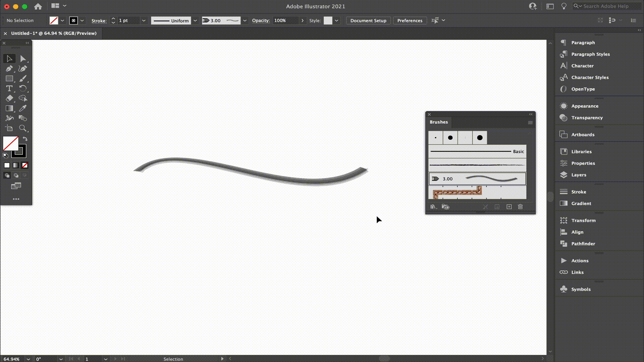The image size is (644, 362).
Task: Select the Direct Selection tool
Action: (x=23, y=59)
